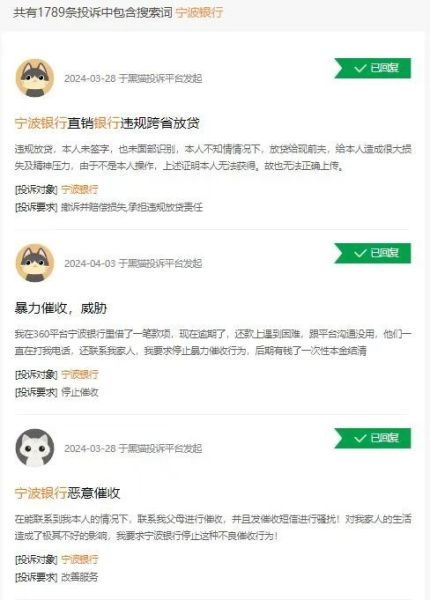Open complaint titled 暴力催收，威胁
This screenshot has width=430, height=600.
click(x=61, y=308)
